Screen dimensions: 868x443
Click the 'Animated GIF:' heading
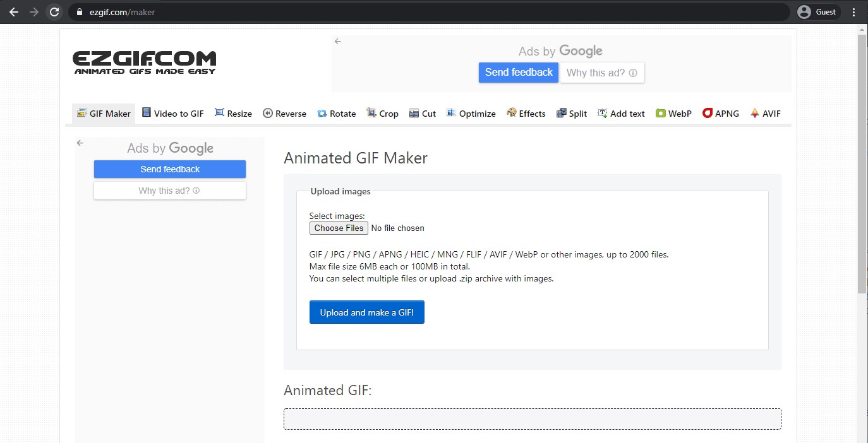click(328, 391)
